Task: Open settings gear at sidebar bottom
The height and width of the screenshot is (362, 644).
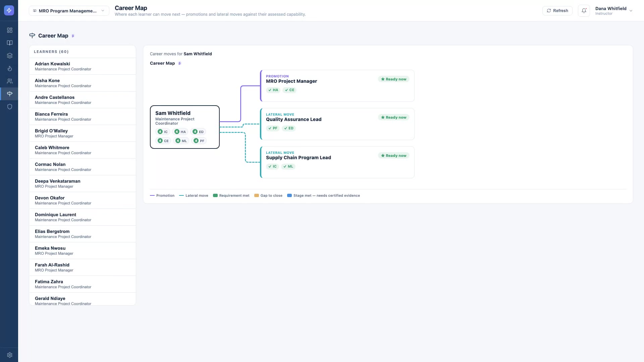Action: 10,355
